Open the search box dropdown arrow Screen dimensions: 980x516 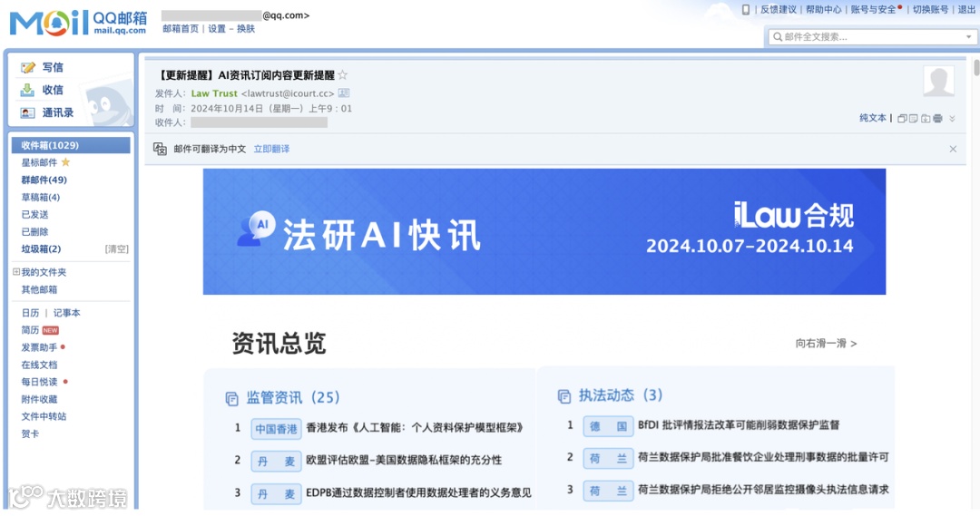(x=969, y=37)
